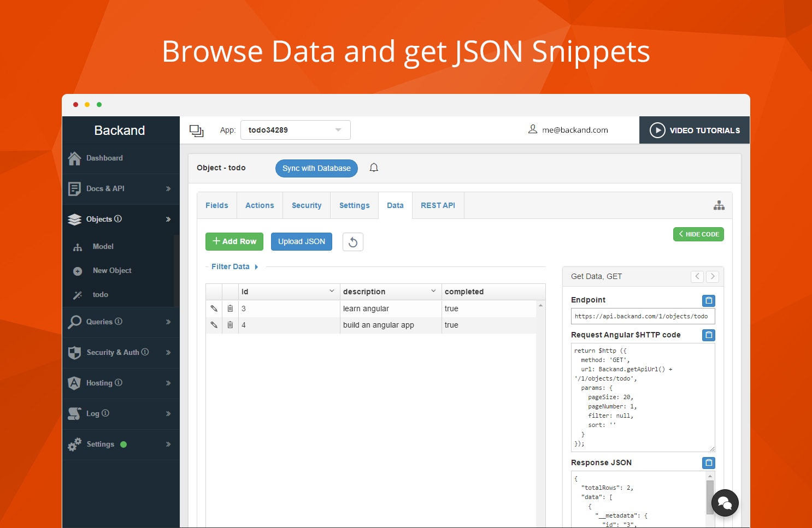
Task: Click the Security & Auth shield icon
Action: pyautogui.click(x=74, y=353)
